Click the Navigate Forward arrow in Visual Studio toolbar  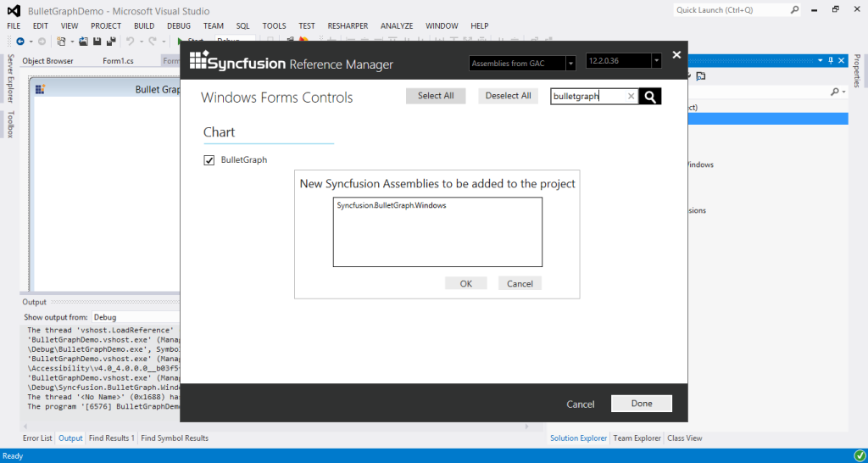tap(42, 41)
